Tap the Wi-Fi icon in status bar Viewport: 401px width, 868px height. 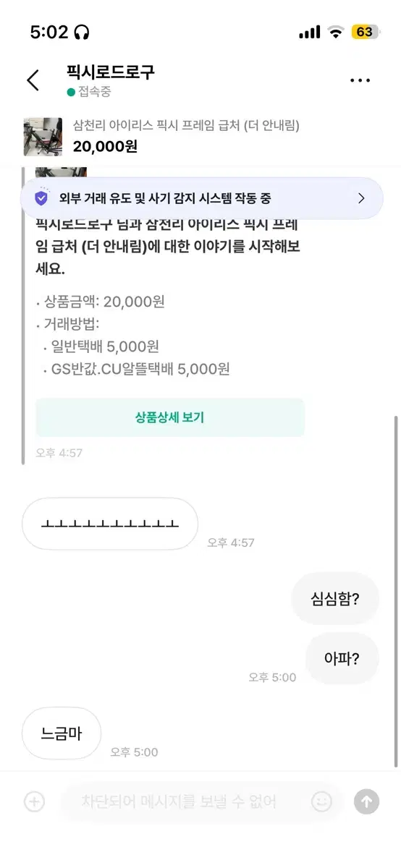[335, 32]
